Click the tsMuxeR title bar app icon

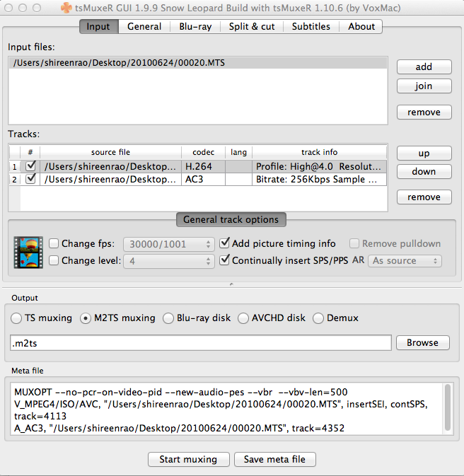click(x=66, y=8)
